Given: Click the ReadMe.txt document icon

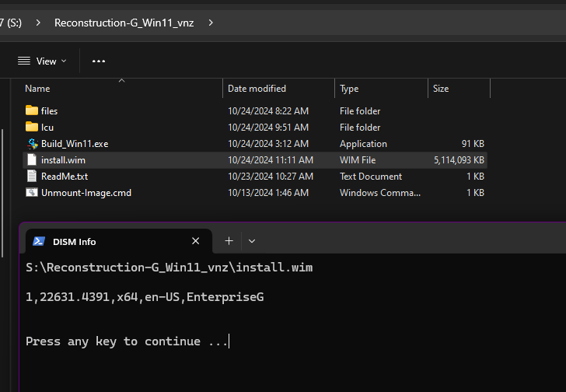Looking at the screenshot, I should tap(32, 176).
